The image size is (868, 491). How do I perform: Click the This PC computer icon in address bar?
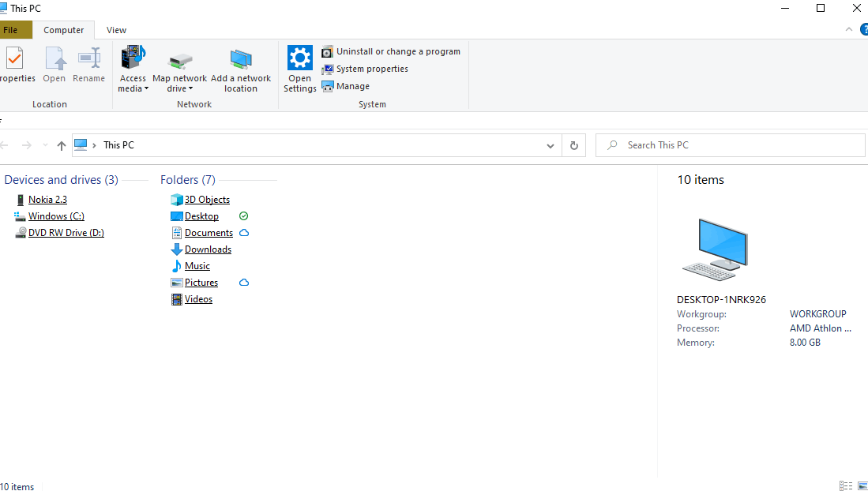[81, 144]
